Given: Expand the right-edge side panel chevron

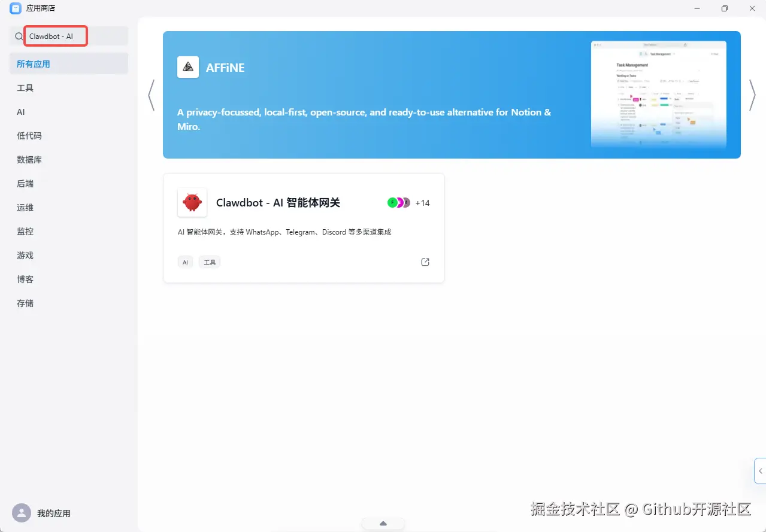Looking at the screenshot, I should 760,471.
